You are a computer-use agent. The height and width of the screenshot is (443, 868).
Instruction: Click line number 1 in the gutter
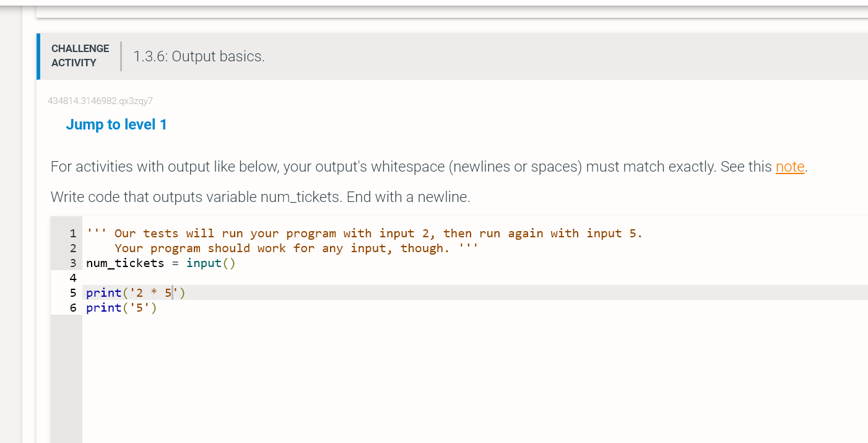coord(72,233)
